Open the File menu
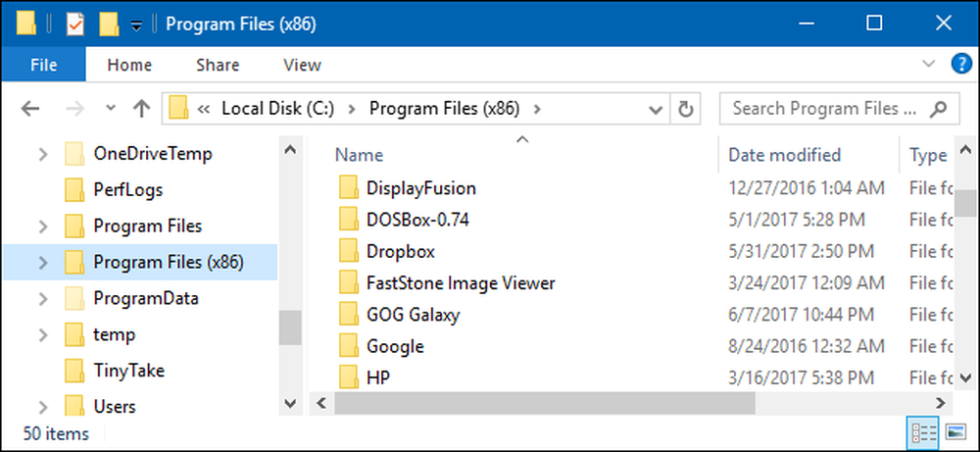The width and height of the screenshot is (980, 452). coord(44,65)
